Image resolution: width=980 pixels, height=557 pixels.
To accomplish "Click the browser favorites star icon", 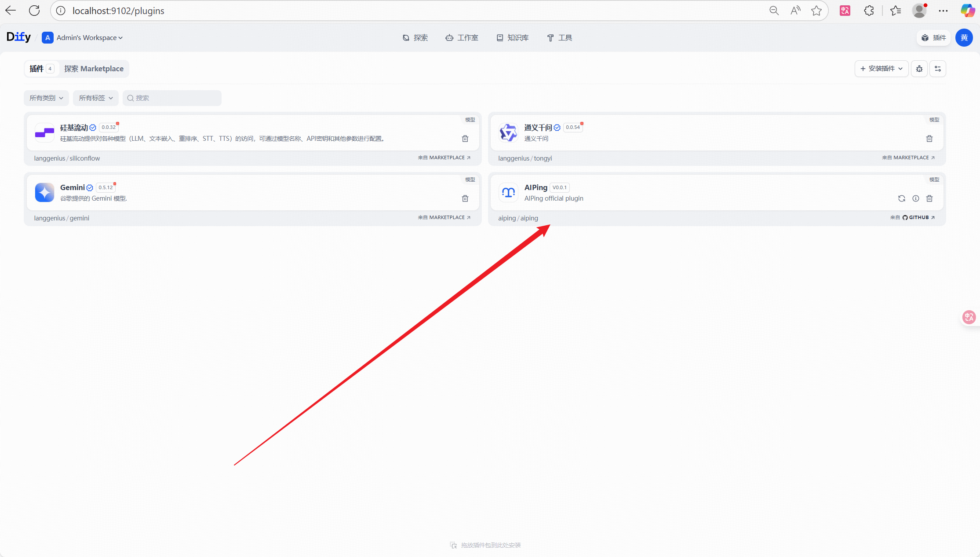I will 816,11.
